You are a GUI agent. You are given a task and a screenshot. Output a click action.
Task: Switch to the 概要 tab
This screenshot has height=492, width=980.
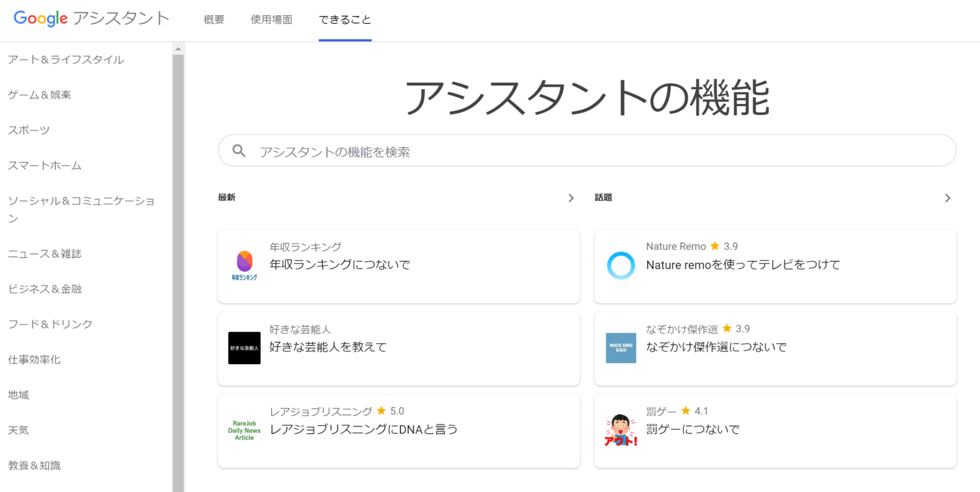point(214,20)
